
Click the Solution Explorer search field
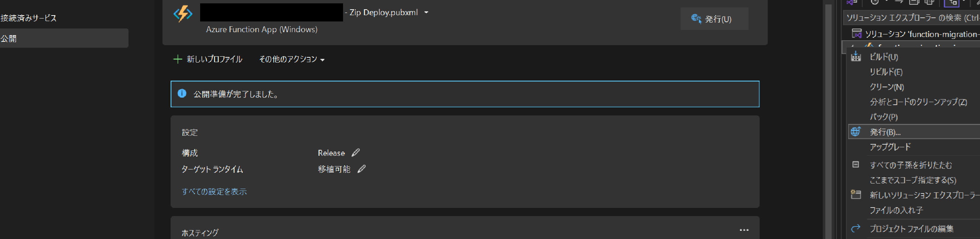tap(911, 18)
